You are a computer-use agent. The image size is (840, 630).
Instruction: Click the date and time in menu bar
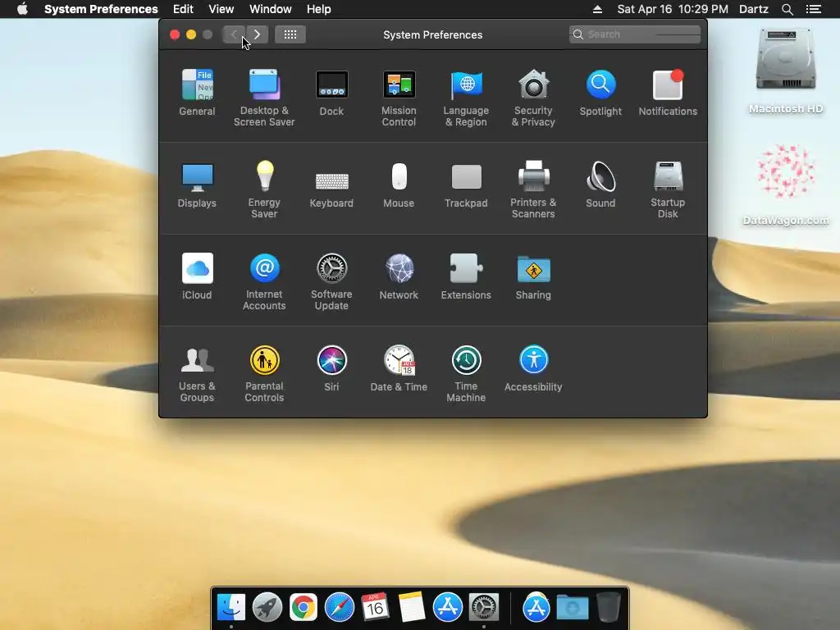point(673,9)
